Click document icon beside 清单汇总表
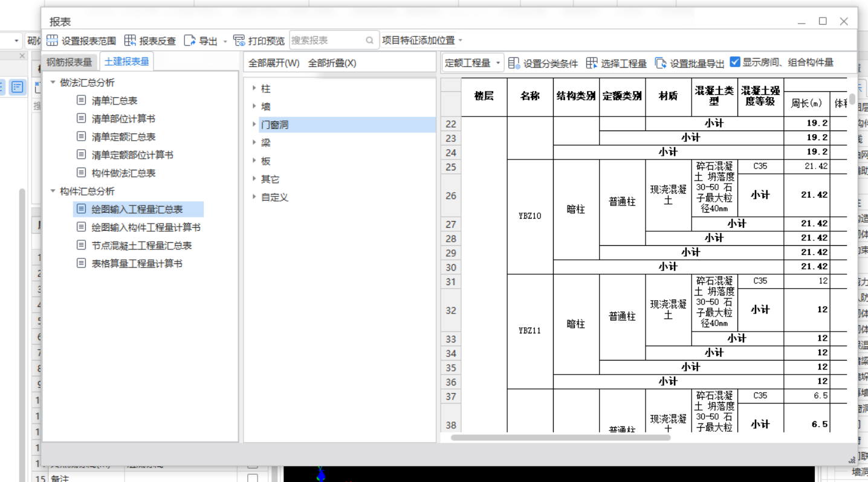Image resolution: width=868 pixels, height=482 pixels. coord(82,100)
